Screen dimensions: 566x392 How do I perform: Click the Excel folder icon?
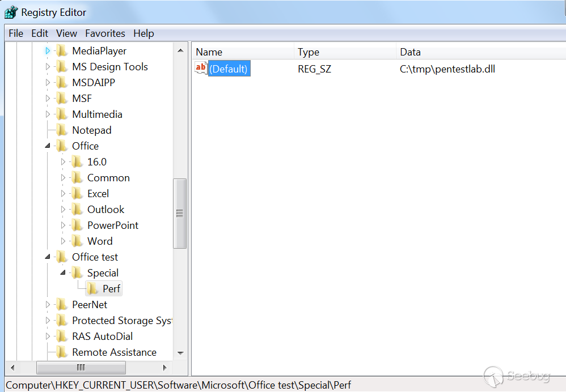[x=77, y=194]
